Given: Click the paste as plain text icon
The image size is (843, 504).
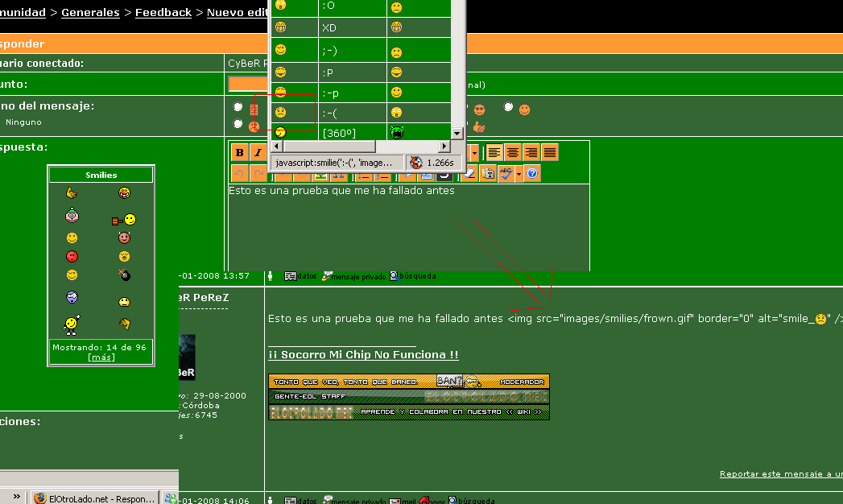Looking at the screenshot, I should point(488,174).
